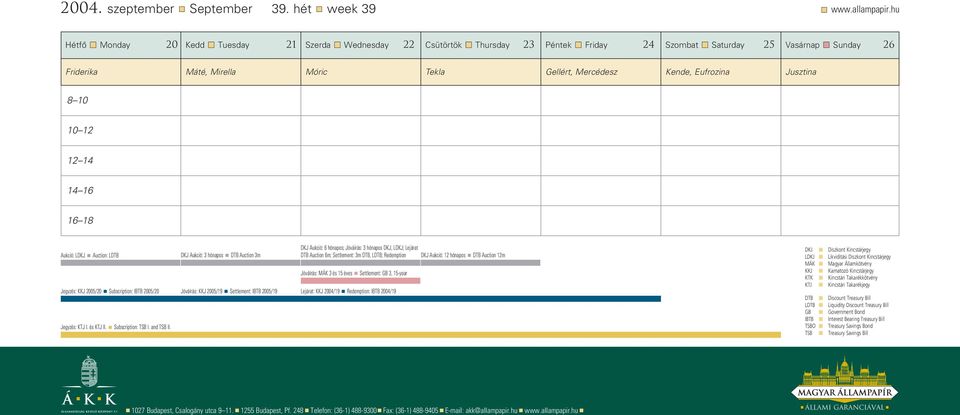Click the long dark blue subscription bar

tap(361, 299)
